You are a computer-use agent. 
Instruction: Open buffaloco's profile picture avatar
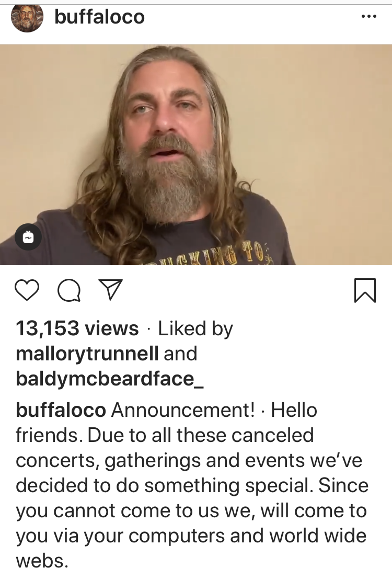click(x=27, y=17)
